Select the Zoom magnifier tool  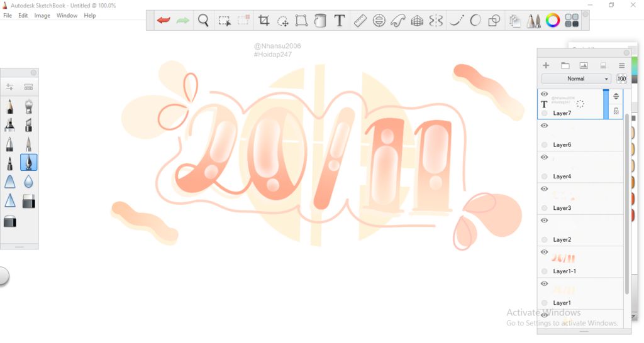203,20
